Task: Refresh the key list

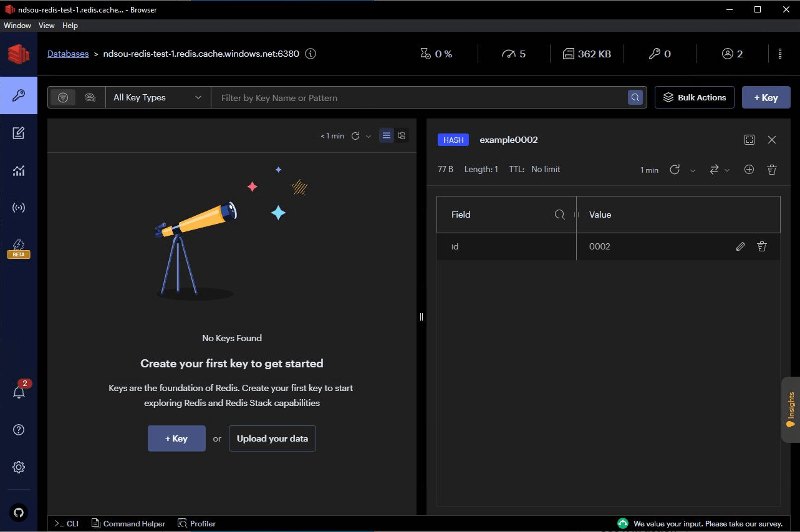Action: [x=355, y=136]
